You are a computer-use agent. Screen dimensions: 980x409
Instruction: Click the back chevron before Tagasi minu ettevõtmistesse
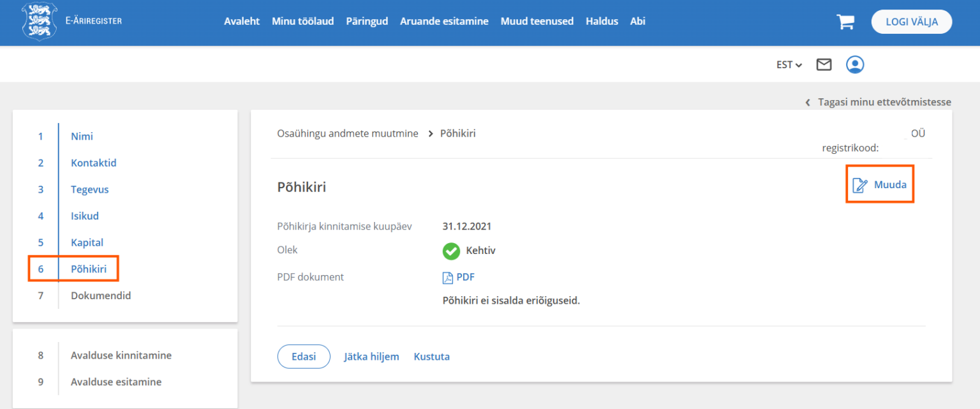coord(807,101)
